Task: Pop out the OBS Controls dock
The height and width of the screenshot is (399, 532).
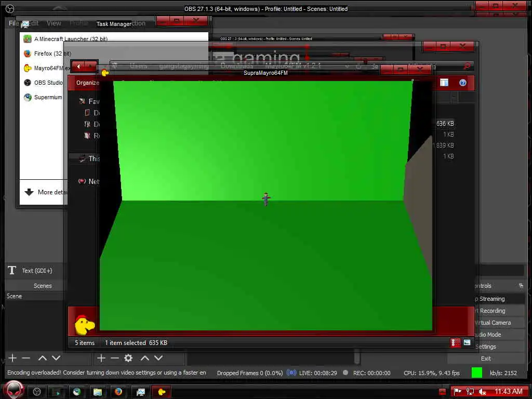Action: click(x=521, y=286)
